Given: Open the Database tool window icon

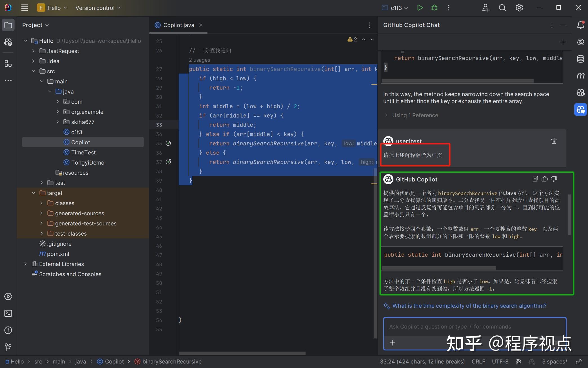Looking at the screenshot, I should pos(580,59).
